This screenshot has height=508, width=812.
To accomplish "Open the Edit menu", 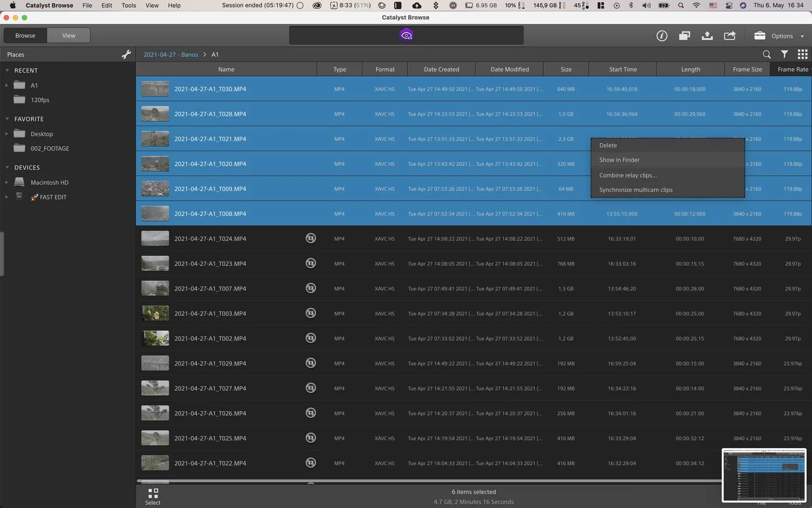I will [107, 5].
